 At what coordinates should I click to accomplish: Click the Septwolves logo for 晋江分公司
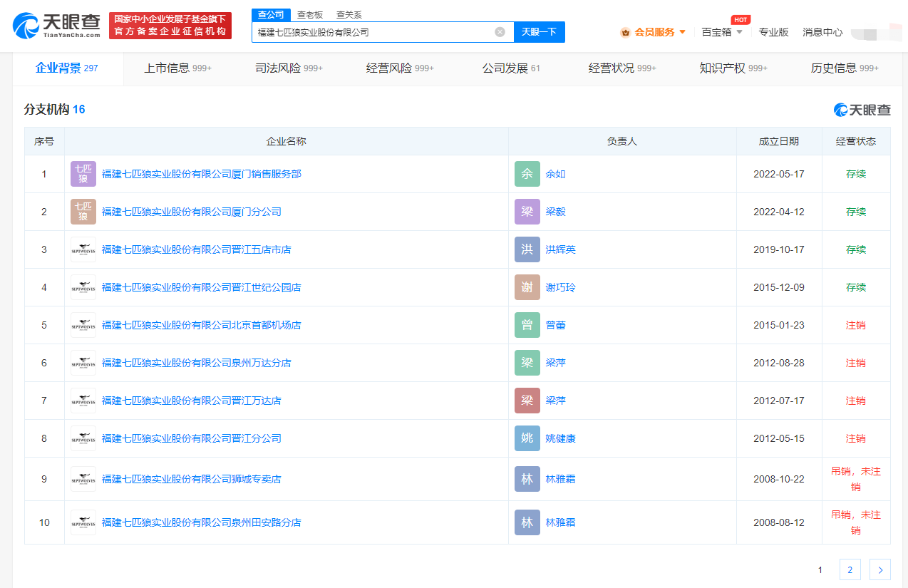tap(83, 438)
